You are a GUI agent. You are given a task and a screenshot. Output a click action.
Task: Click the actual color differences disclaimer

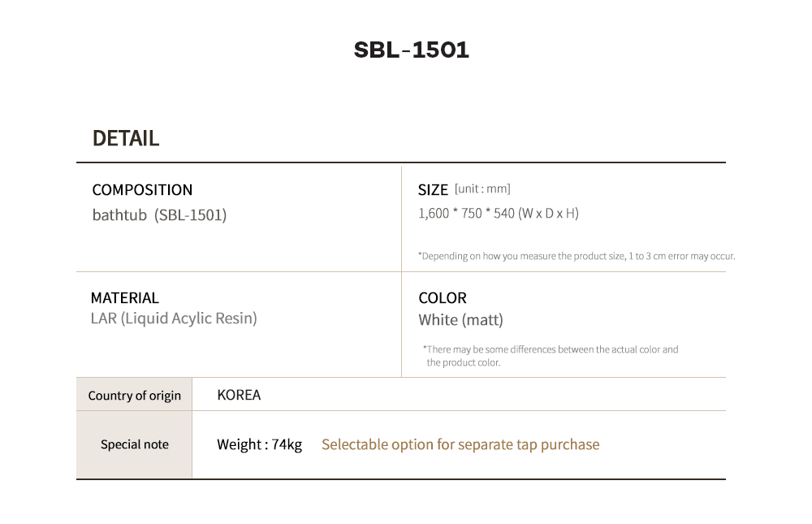tap(550, 356)
